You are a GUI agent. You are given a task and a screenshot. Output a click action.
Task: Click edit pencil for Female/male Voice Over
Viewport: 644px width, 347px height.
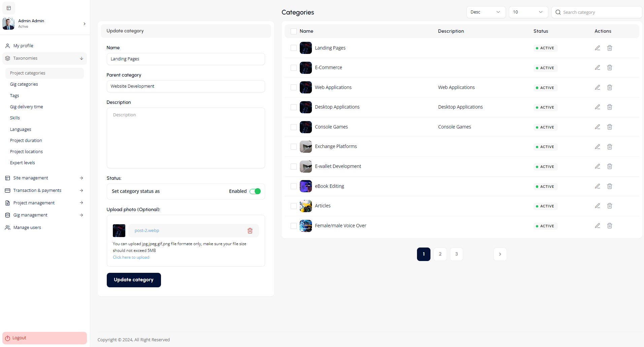pyautogui.click(x=597, y=226)
